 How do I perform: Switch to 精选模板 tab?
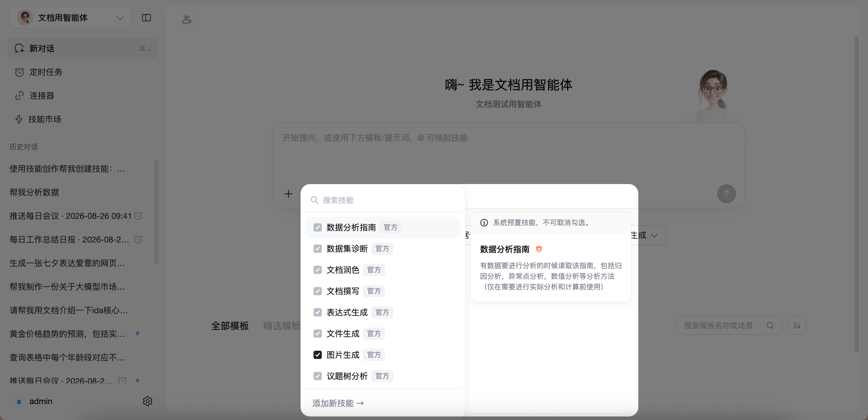[x=281, y=326]
